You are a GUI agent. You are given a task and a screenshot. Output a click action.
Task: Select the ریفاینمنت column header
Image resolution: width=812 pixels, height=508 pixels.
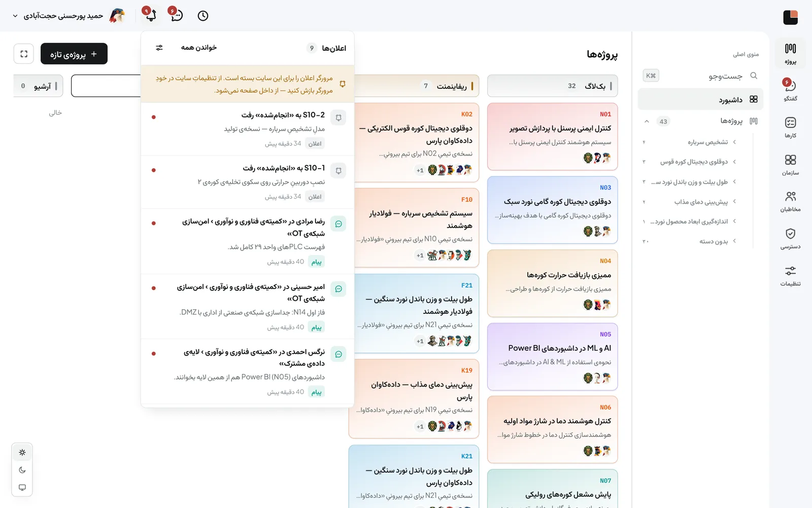pyautogui.click(x=414, y=86)
